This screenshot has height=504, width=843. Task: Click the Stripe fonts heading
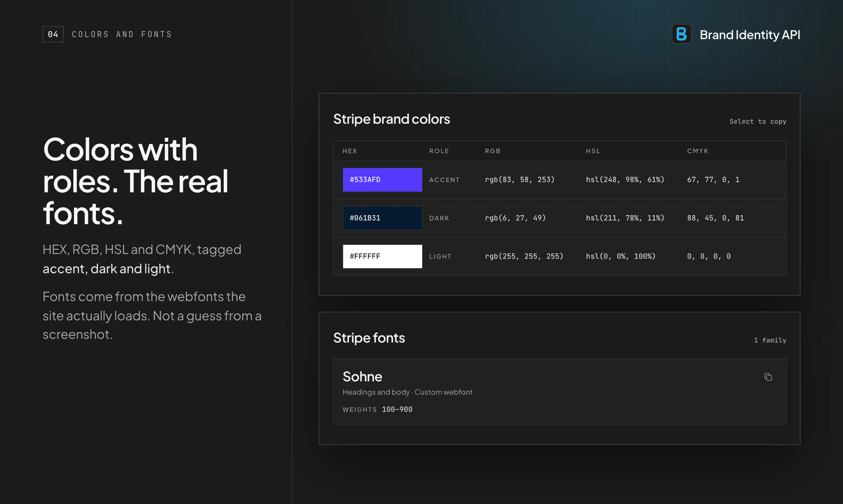click(x=369, y=338)
